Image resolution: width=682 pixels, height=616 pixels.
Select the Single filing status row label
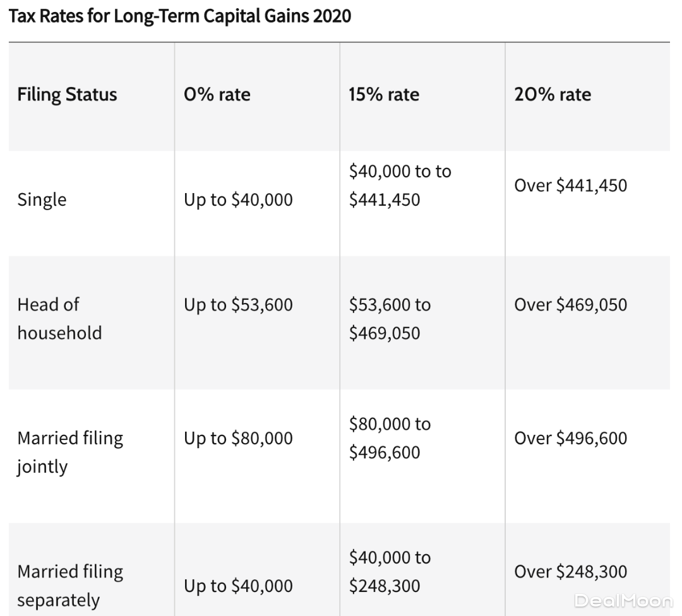(x=42, y=199)
